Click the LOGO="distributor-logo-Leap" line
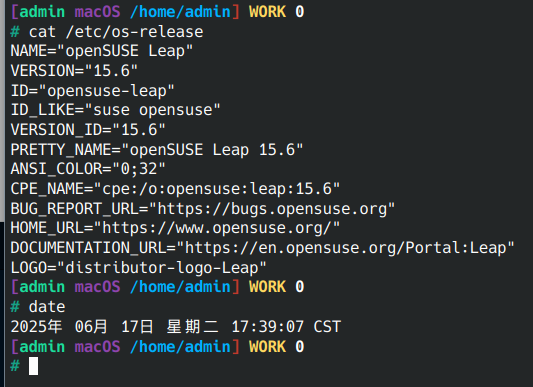The width and height of the screenshot is (533, 387). pyautogui.click(x=138, y=268)
